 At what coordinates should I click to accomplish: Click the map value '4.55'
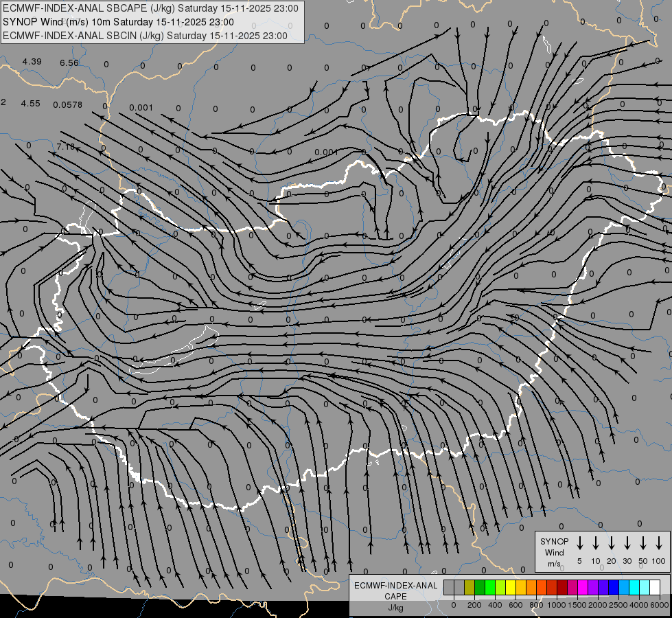pyautogui.click(x=30, y=104)
